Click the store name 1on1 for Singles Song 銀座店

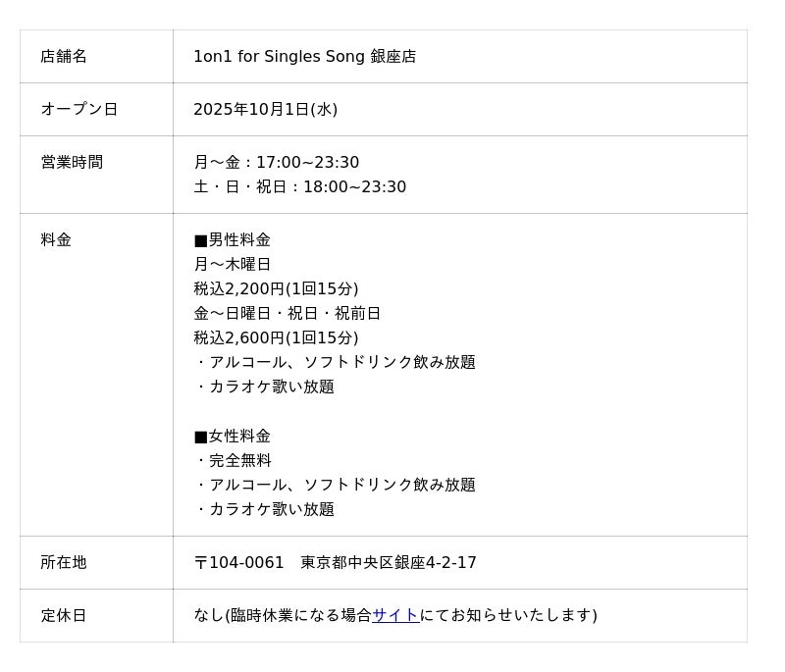[304, 57]
